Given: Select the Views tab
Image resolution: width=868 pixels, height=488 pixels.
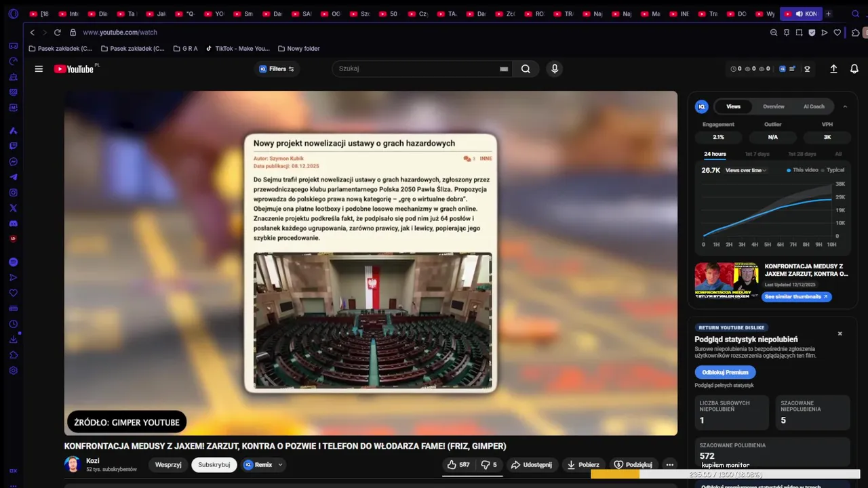Looking at the screenshot, I should pyautogui.click(x=734, y=106).
